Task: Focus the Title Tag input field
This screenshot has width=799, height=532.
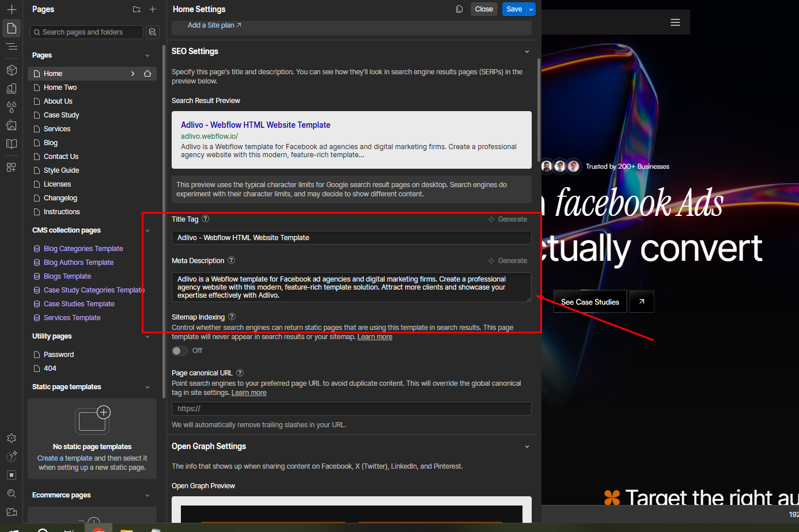Action: pos(351,238)
